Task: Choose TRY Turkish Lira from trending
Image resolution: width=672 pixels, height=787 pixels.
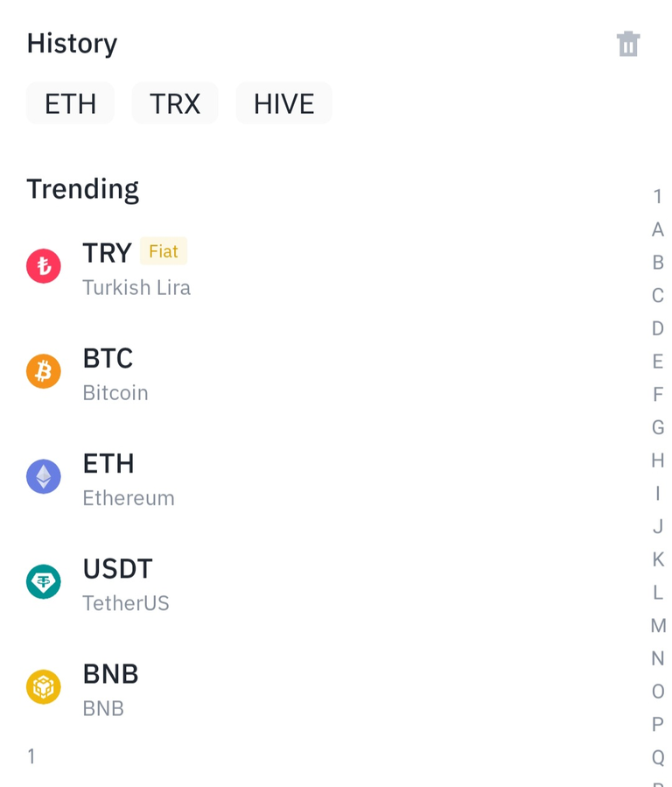Action: click(x=321, y=267)
